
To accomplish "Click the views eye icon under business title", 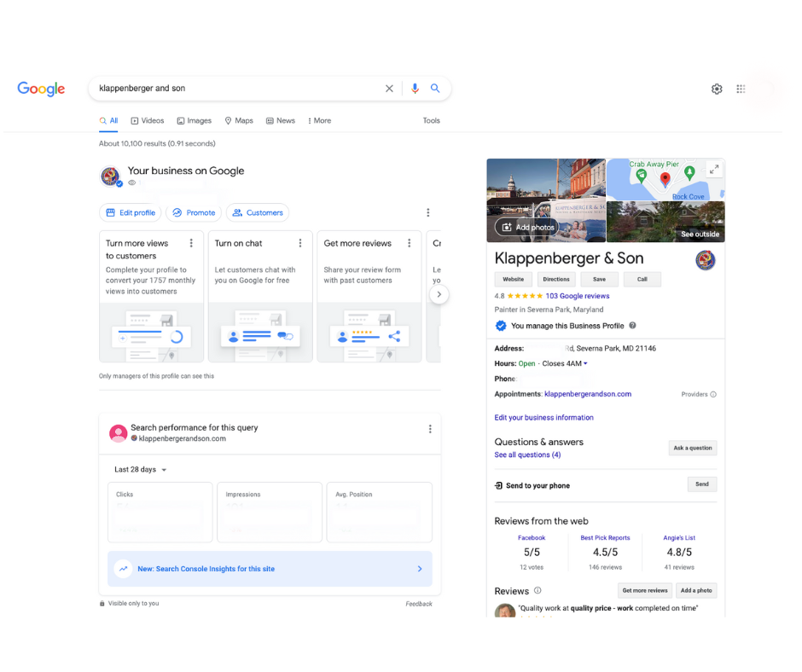I will click(x=132, y=182).
